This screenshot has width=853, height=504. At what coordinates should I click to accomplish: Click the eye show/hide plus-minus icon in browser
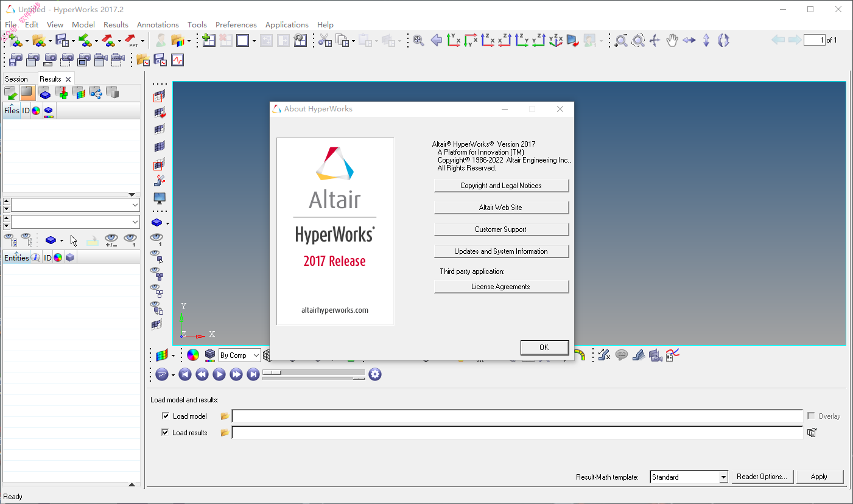[x=111, y=240]
